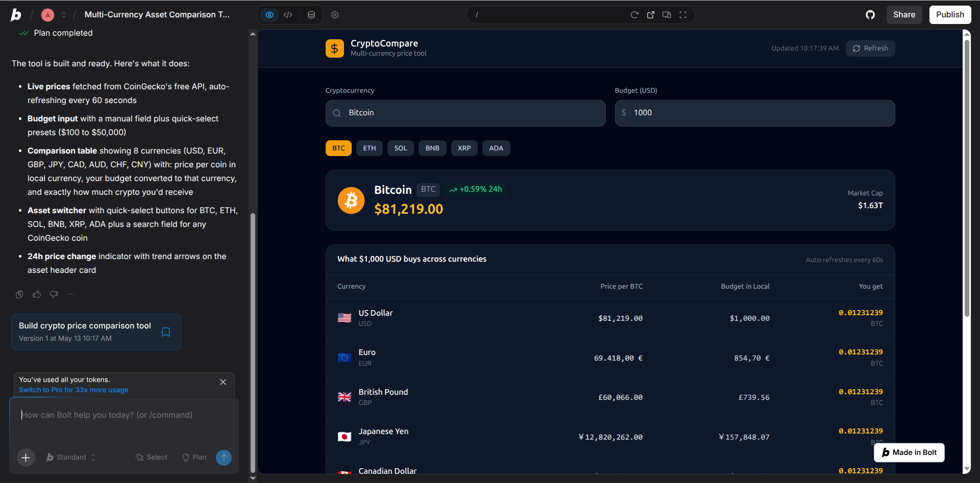980x483 pixels.
Task: Reload the preview
Action: tap(634, 15)
